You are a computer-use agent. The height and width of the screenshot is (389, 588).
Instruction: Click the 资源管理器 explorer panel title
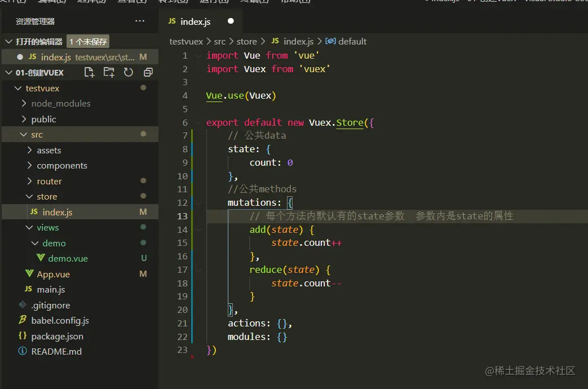pos(36,21)
